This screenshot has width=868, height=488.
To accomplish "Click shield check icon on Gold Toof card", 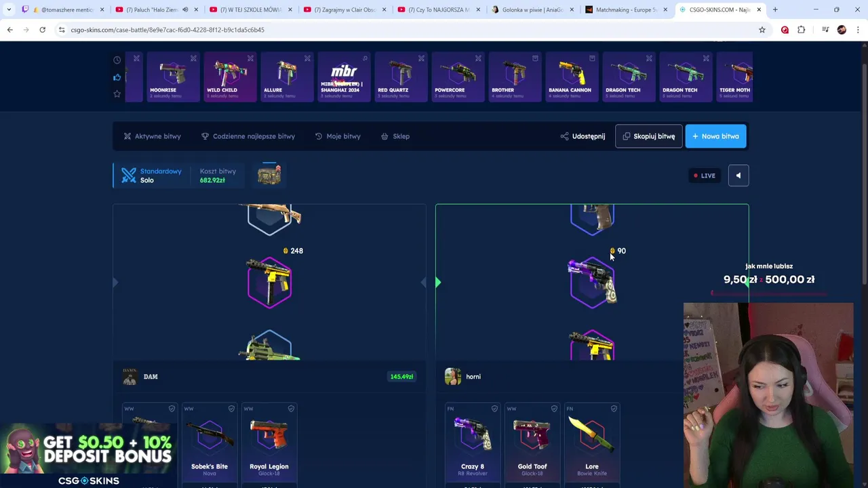I will (554, 409).
